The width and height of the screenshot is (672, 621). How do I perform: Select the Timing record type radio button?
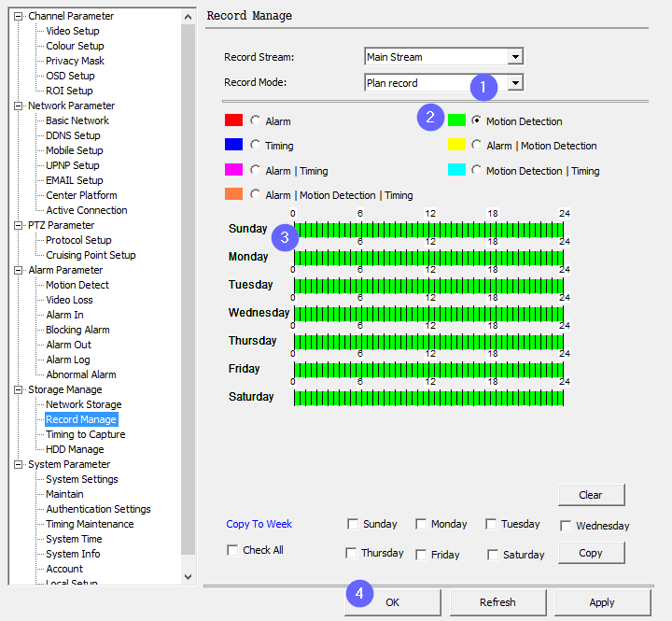click(x=256, y=145)
